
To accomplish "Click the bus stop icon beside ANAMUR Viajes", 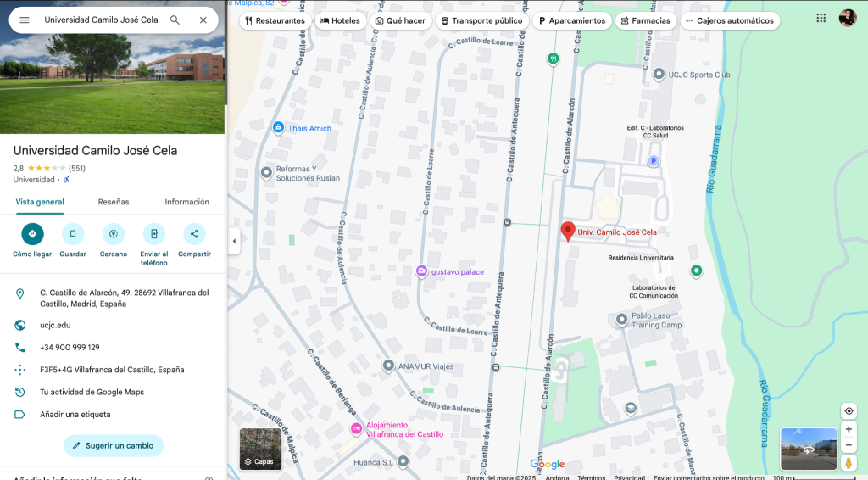I will tap(496, 367).
